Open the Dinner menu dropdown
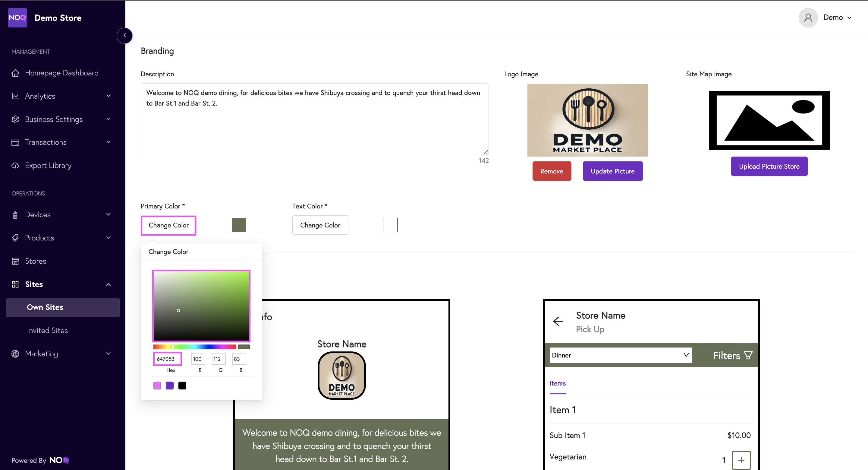The image size is (868, 470). point(620,355)
